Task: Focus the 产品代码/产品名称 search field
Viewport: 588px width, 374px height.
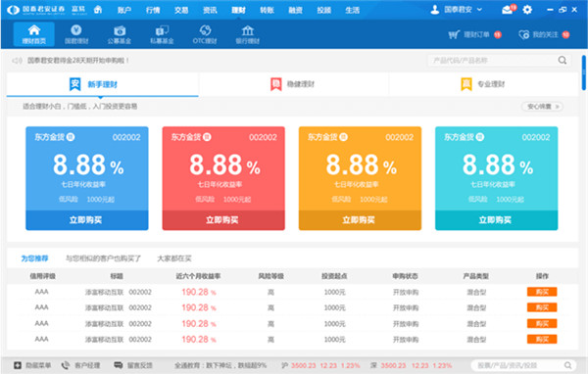Action: click(499, 61)
